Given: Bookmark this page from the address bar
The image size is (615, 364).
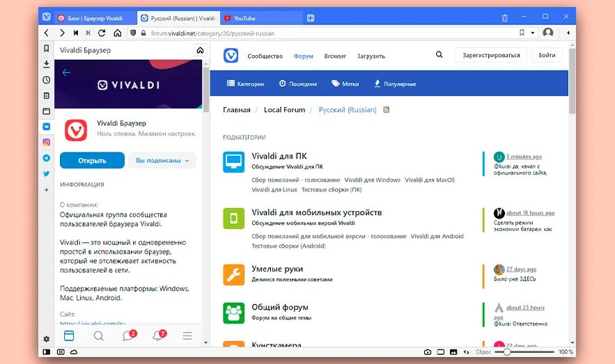Looking at the screenshot, I should click(x=522, y=33).
